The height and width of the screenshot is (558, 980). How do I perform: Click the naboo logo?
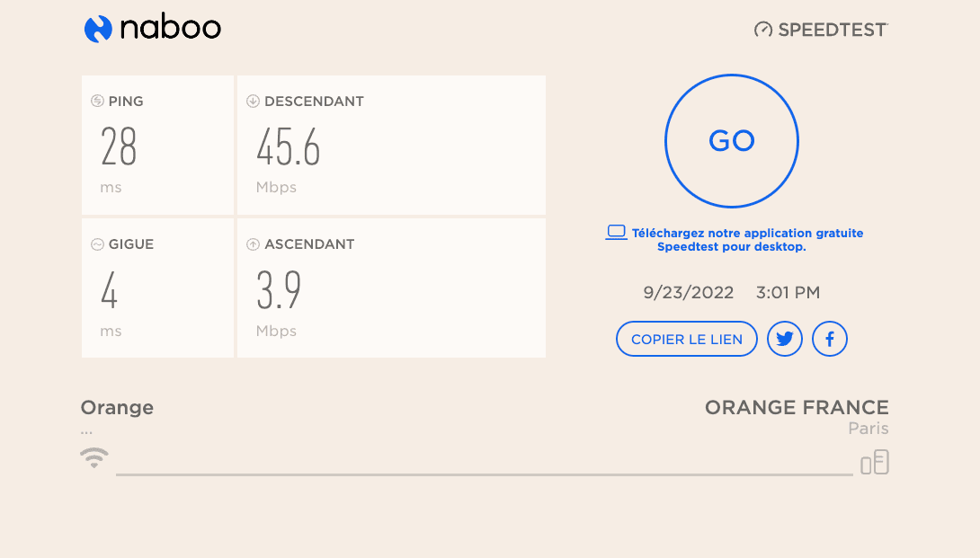(x=153, y=29)
